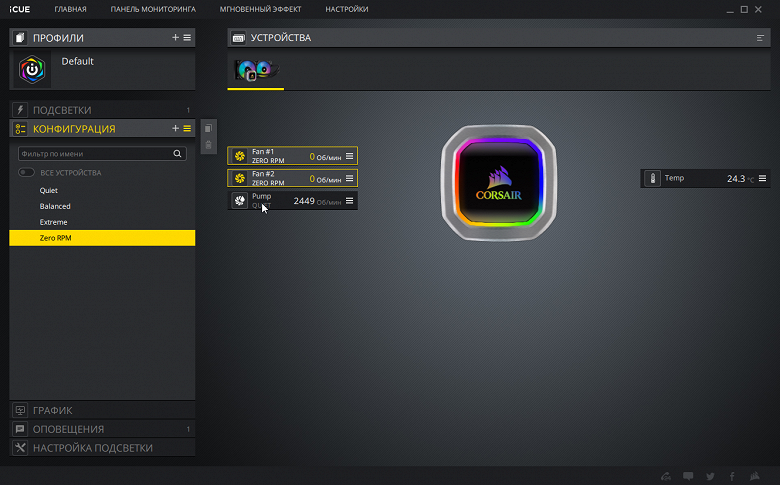The height and width of the screenshot is (485, 780).
Task: Open the Устройства panel options menu
Action: click(760, 38)
